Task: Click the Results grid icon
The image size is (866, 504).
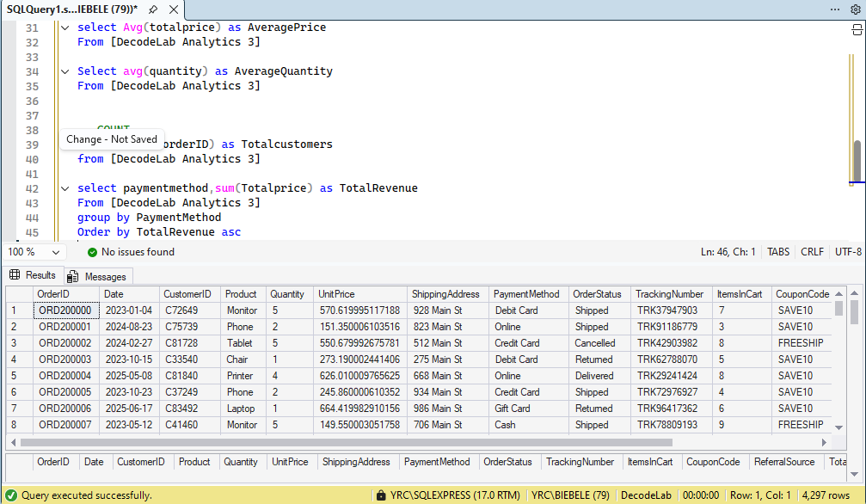Action: 15,274
